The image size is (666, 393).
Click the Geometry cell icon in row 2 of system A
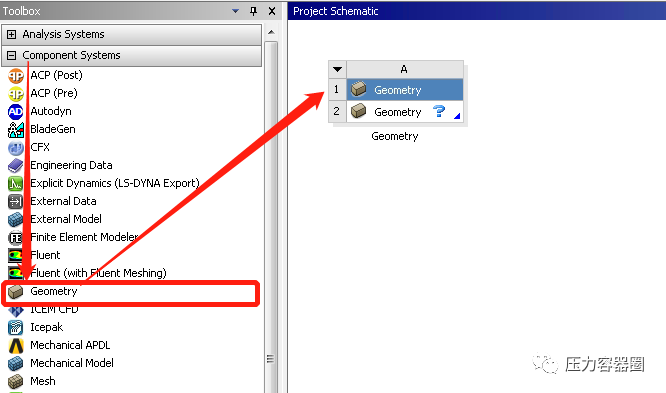(x=359, y=111)
